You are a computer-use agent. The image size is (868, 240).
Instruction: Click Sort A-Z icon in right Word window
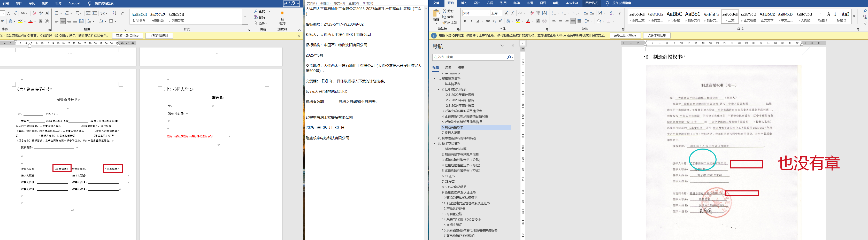tap(612, 13)
